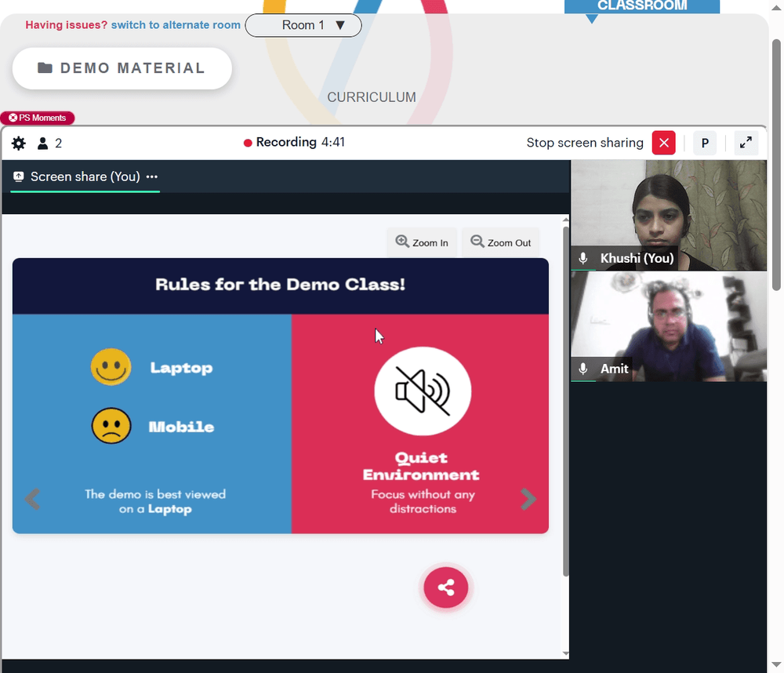Click the P button in toolbar
This screenshot has width=784, height=673.
point(705,143)
